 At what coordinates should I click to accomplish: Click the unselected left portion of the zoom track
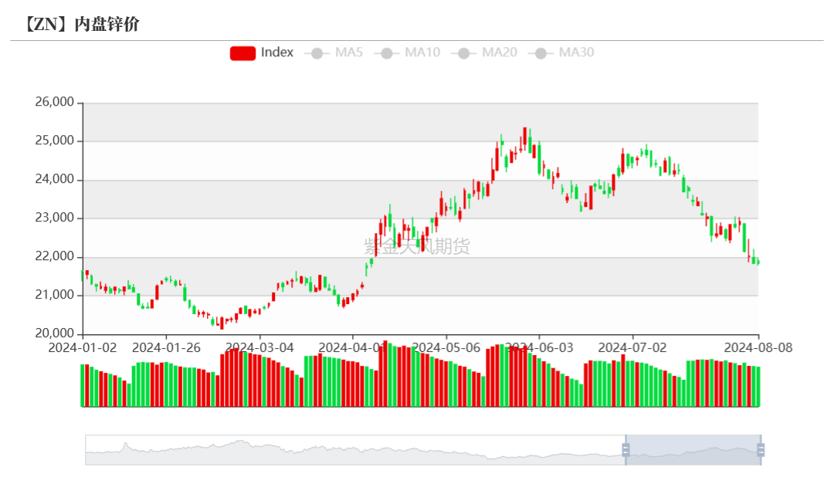coord(347,450)
